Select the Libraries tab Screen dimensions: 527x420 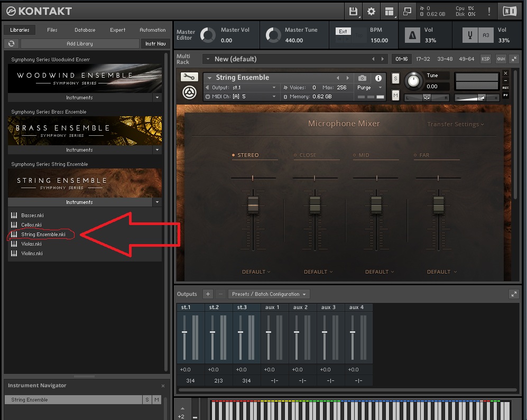20,30
